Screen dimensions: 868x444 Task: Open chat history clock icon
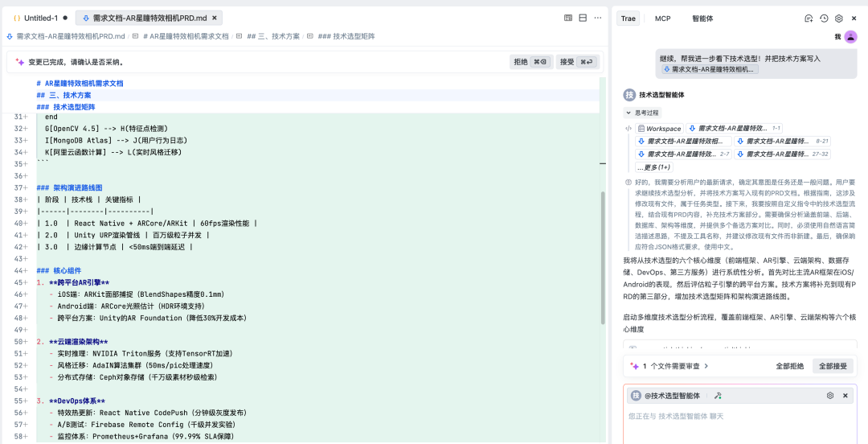tap(824, 18)
